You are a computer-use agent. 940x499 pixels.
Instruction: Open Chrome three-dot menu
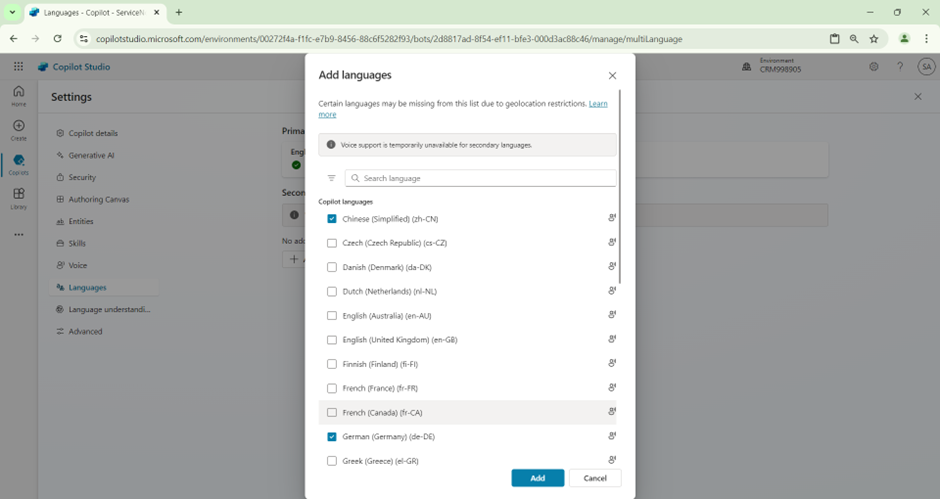point(926,38)
